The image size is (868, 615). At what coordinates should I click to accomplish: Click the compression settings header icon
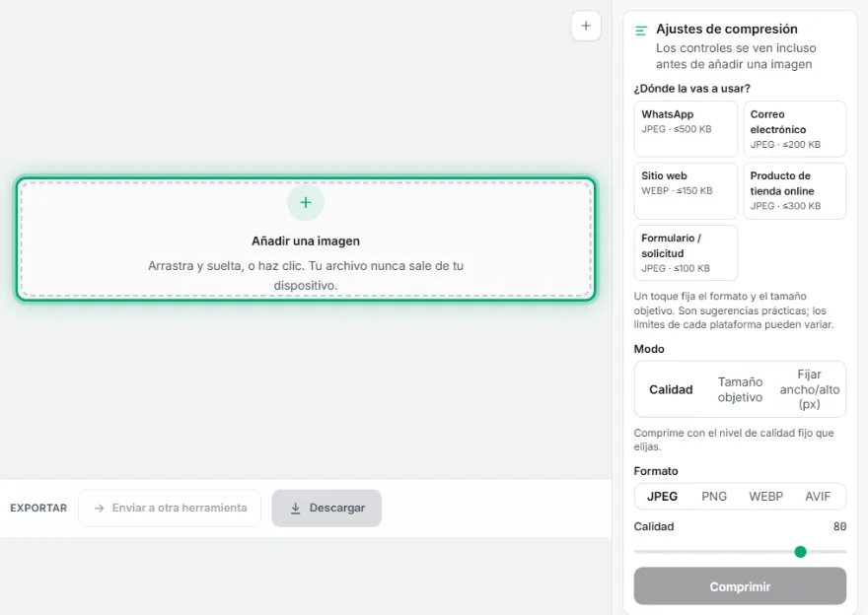[x=641, y=31]
